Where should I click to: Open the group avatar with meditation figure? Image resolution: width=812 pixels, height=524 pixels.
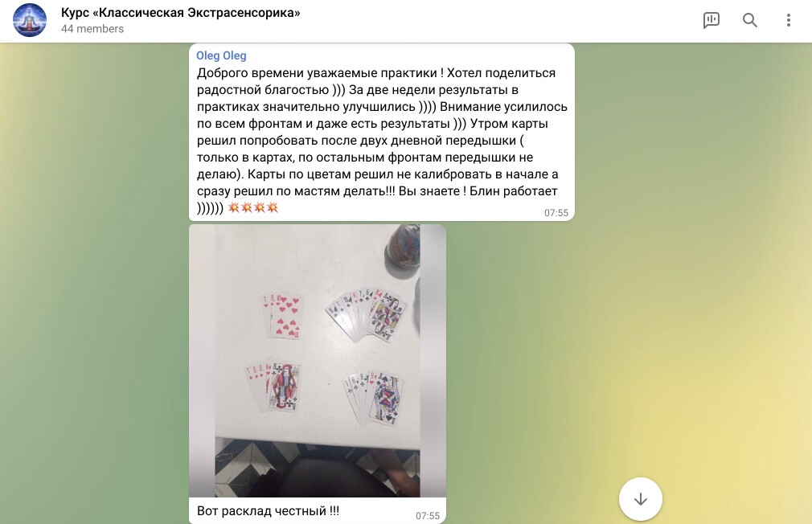tap(30, 20)
